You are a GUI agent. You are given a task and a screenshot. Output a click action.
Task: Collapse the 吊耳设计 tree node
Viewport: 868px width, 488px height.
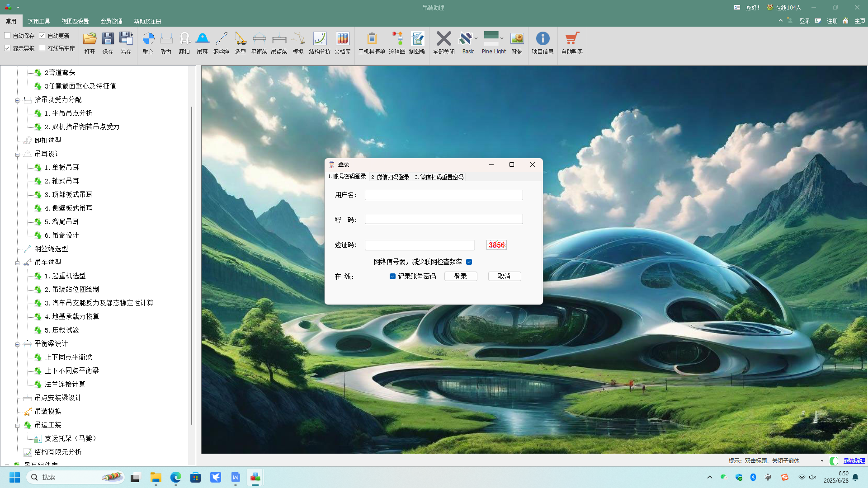point(17,155)
